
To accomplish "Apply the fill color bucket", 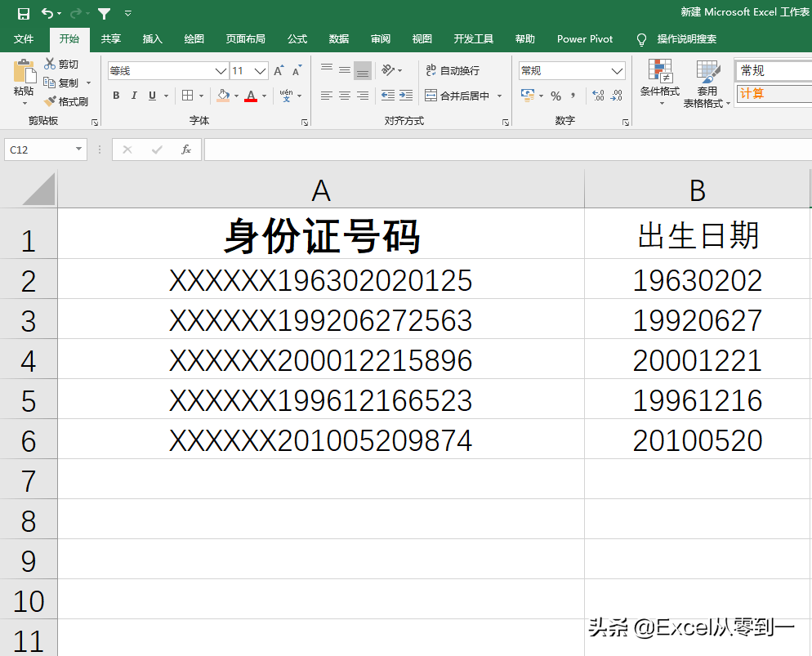I will click(x=223, y=96).
